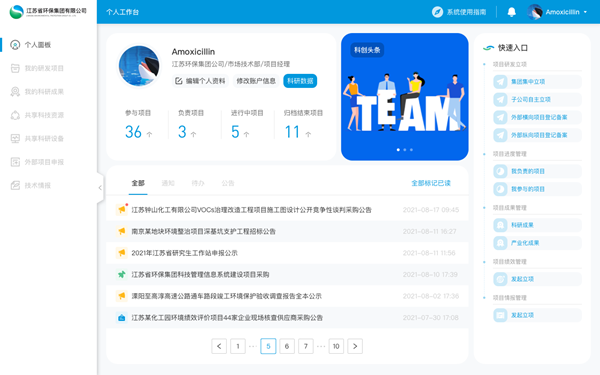Image resolution: width=600 pixels, height=375 pixels.
Task: Click 编辑个人资料 button
Action: point(200,81)
